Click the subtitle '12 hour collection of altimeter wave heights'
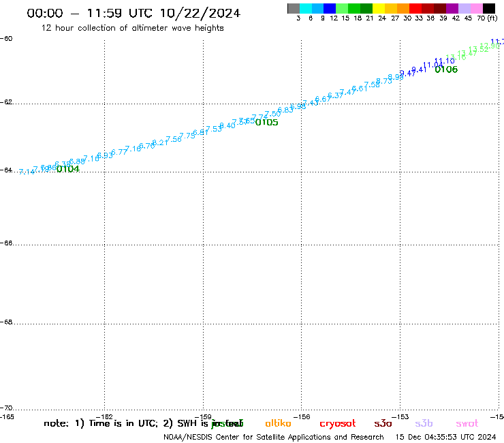 (x=132, y=28)
